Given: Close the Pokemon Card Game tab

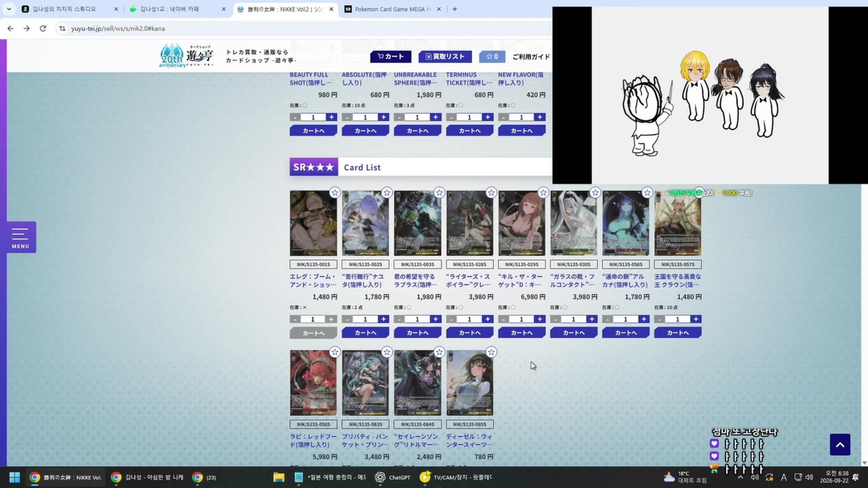Looking at the screenshot, I should coord(439,9).
